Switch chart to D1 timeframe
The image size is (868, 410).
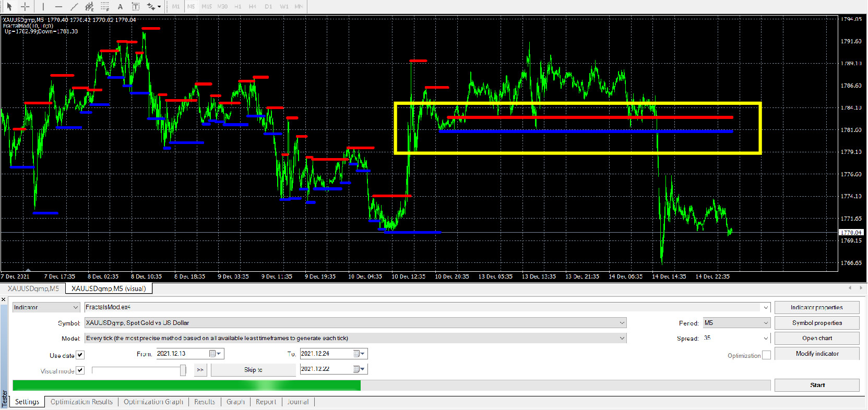pos(268,7)
